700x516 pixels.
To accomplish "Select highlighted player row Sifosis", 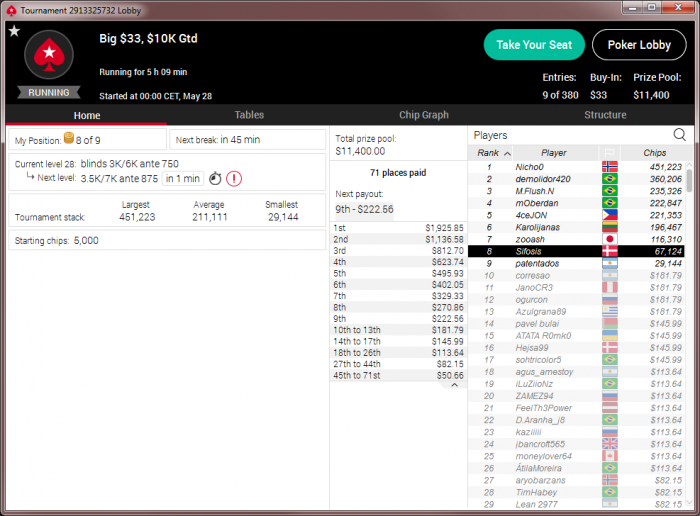I will coord(576,251).
